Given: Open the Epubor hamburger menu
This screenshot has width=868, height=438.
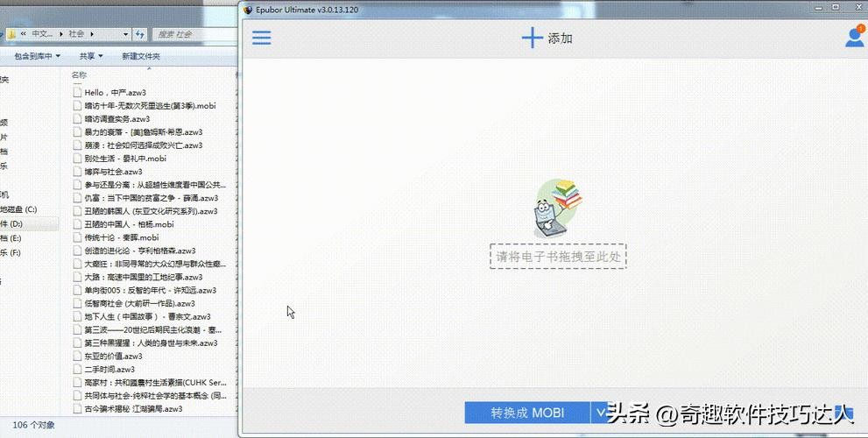Looking at the screenshot, I should click(261, 38).
